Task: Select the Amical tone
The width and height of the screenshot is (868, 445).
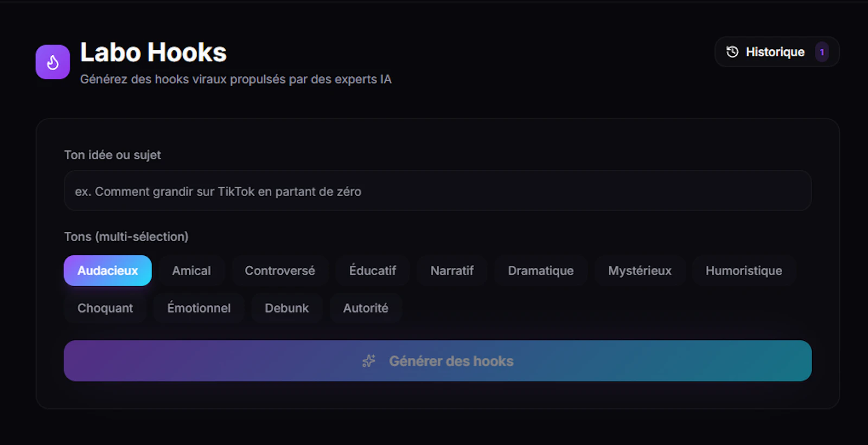Action: point(192,270)
